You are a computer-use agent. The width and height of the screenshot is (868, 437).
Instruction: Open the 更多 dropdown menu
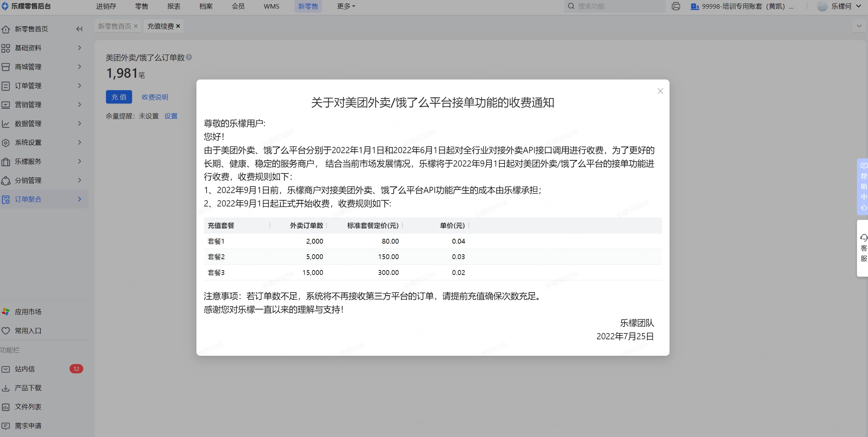tap(345, 6)
